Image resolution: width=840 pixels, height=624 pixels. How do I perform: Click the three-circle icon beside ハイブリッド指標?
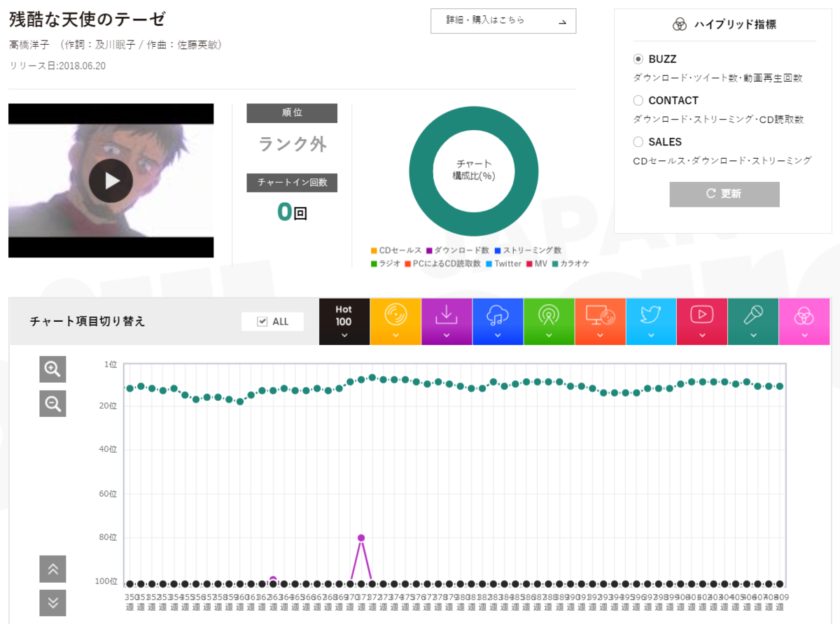(x=680, y=24)
